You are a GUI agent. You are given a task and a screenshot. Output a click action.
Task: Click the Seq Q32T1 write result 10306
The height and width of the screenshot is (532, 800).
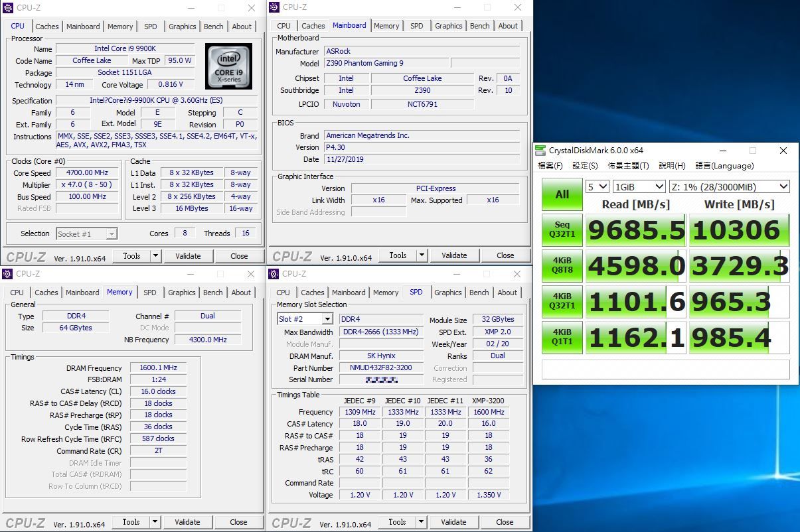(x=740, y=230)
